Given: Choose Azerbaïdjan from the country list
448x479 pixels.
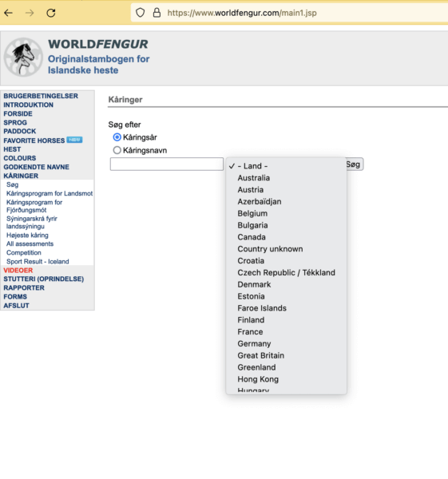Looking at the screenshot, I should click(x=287, y=202).
